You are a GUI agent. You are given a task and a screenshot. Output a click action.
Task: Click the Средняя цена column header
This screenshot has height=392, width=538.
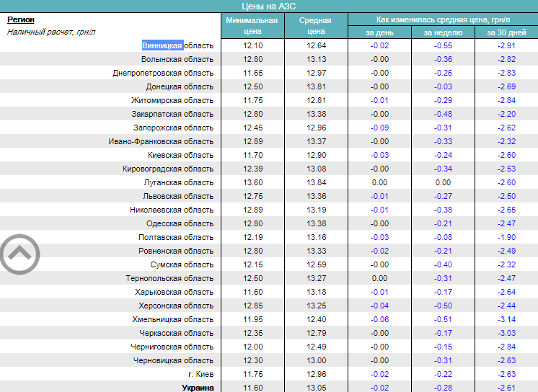click(x=316, y=26)
